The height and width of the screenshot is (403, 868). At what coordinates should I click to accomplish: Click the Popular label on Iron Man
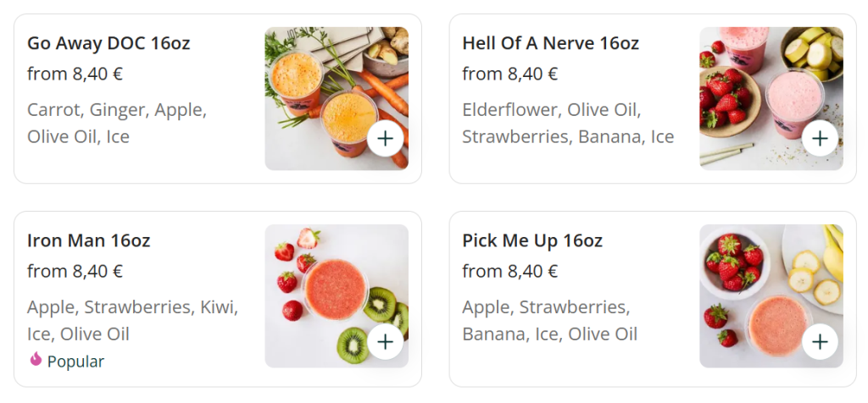pos(75,362)
